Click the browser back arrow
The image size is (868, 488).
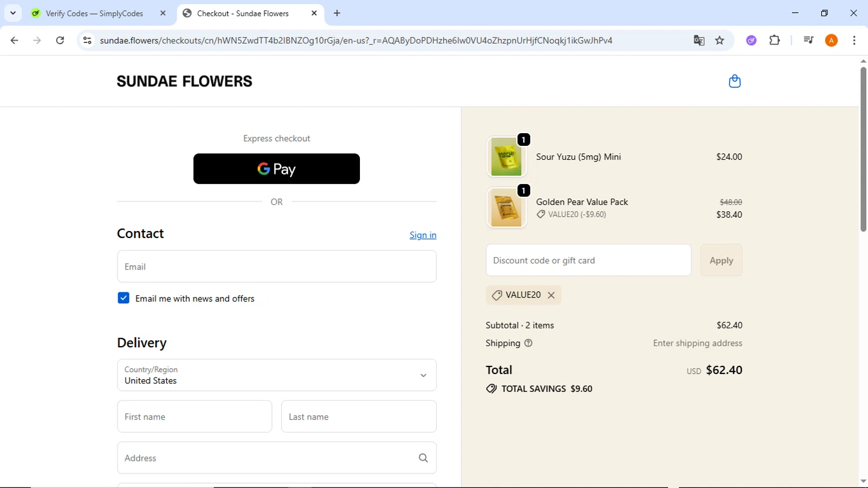pyautogui.click(x=14, y=41)
